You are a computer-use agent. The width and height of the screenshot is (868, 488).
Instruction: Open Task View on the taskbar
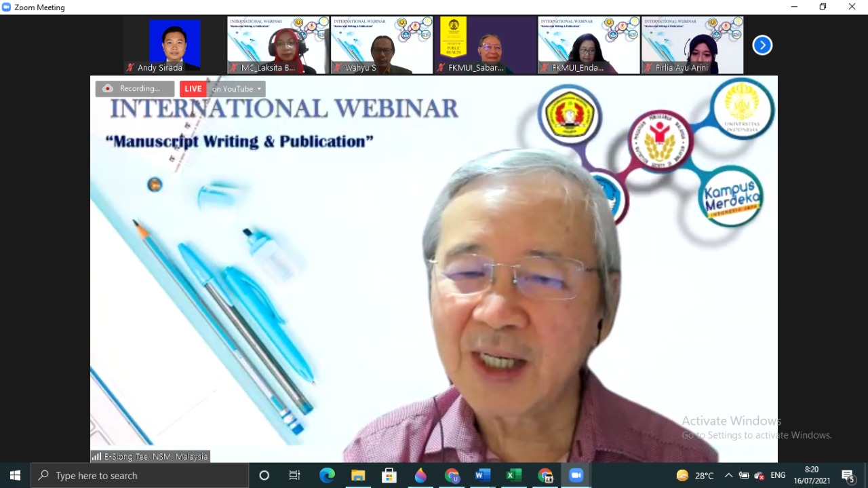295,475
